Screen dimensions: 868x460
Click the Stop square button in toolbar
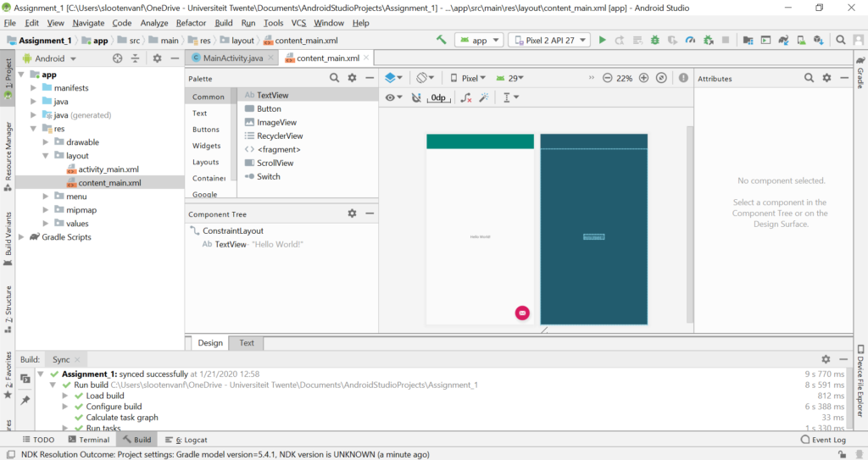[x=726, y=40]
